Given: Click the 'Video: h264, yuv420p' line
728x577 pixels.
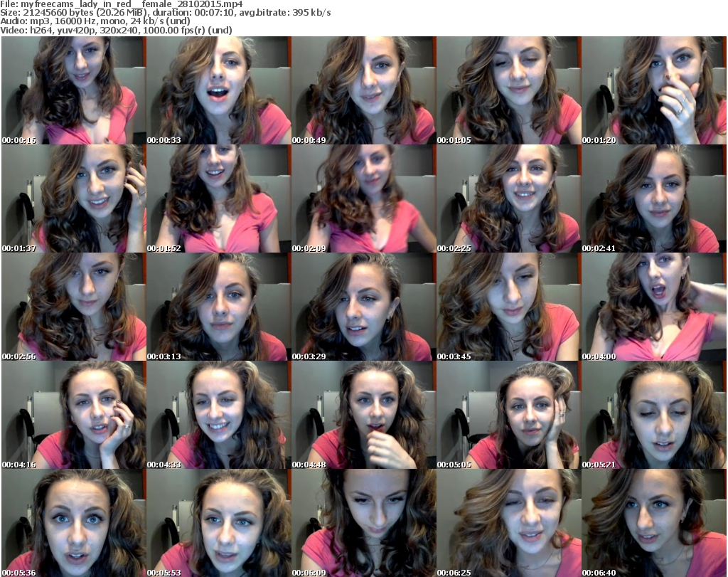Looking at the screenshot, I should pyautogui.click(x=116, y=30).
